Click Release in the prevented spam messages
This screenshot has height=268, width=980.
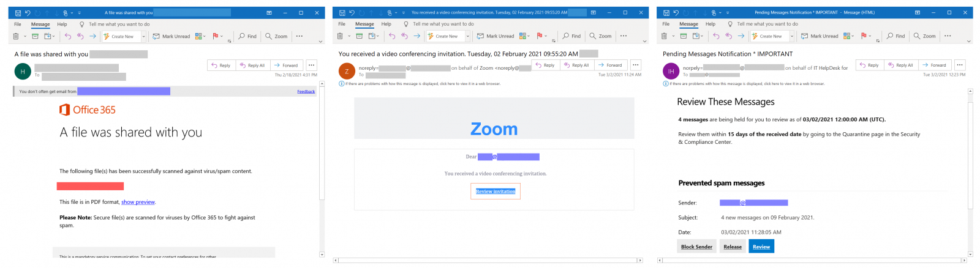(x=733, y=247)
